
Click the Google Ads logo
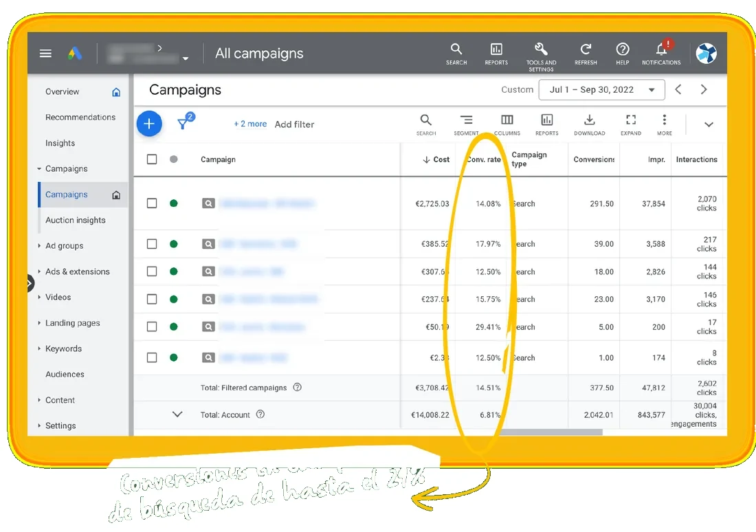point(74,53)
